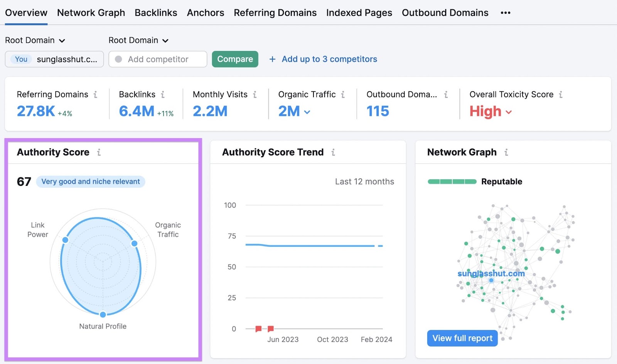Expand the Organic Traffic 2M dropdown
The image size is (617, 364).
(x=307, y=111)
